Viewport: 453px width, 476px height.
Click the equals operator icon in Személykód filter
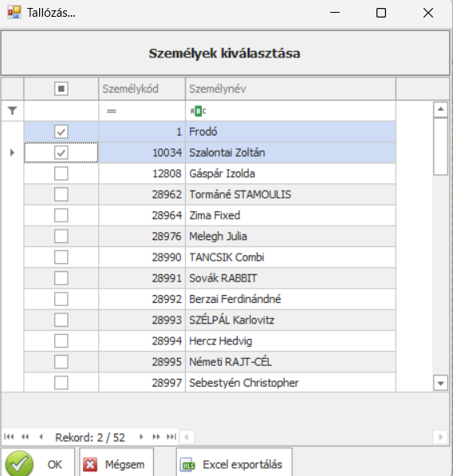pos(112,111)
